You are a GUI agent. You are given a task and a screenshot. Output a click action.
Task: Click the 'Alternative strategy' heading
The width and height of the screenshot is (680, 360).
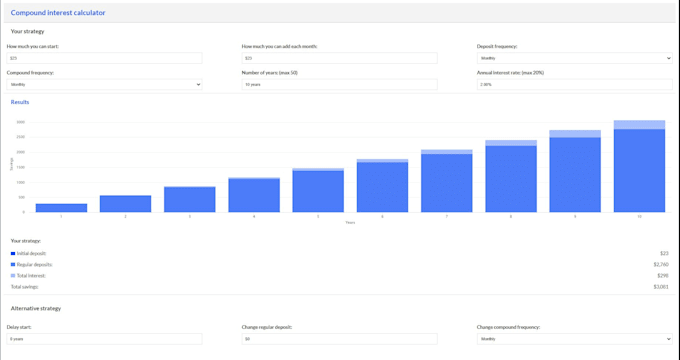click(36, 308)
